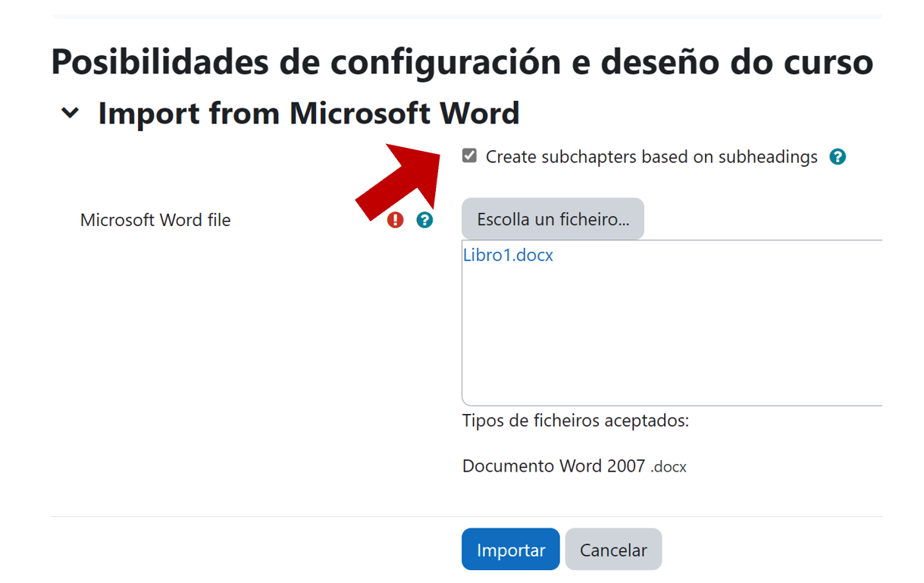924x583 pixels.
Task: Click the top border line above the title
Action: click(x=466, y=16)
